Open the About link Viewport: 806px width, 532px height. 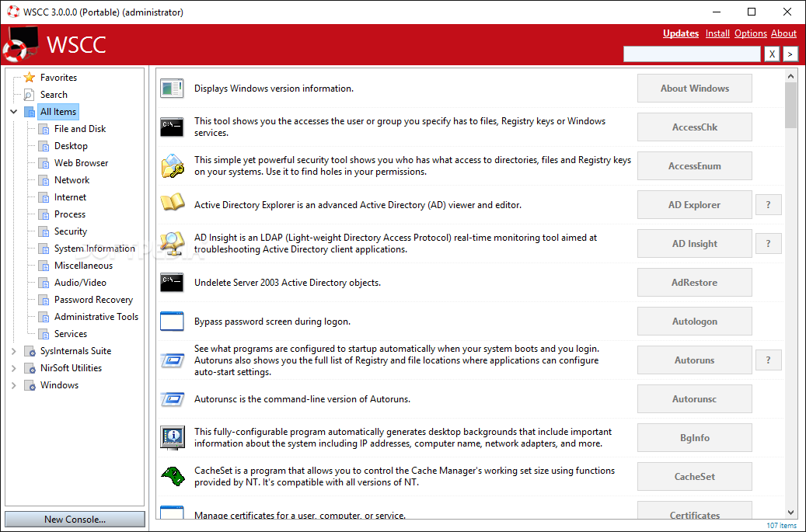[x=783, y=33]
